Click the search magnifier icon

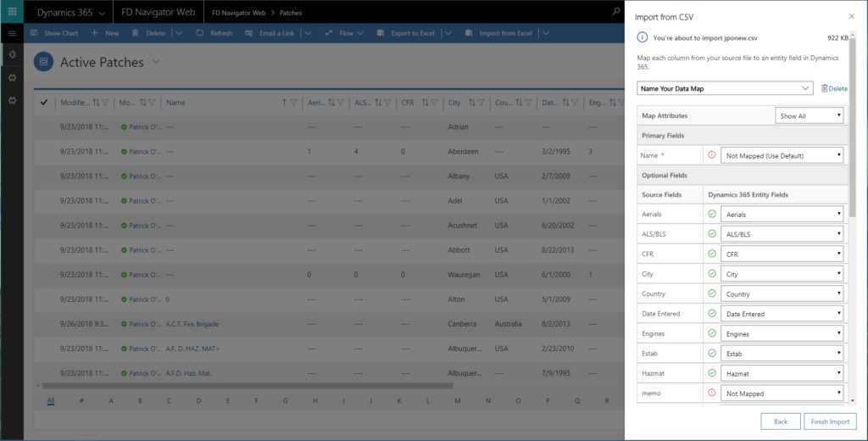pos(615,12)
